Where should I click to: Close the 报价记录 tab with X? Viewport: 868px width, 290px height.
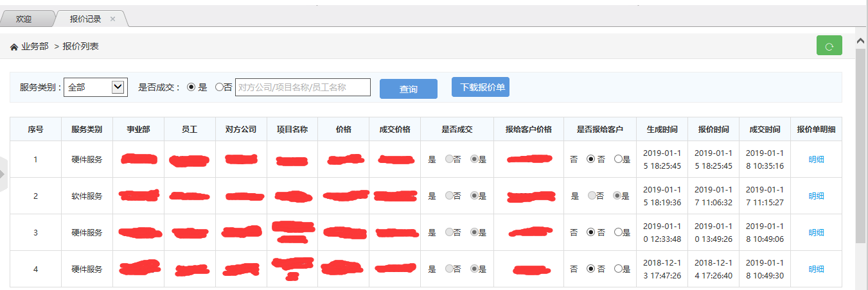coord(113,19)
